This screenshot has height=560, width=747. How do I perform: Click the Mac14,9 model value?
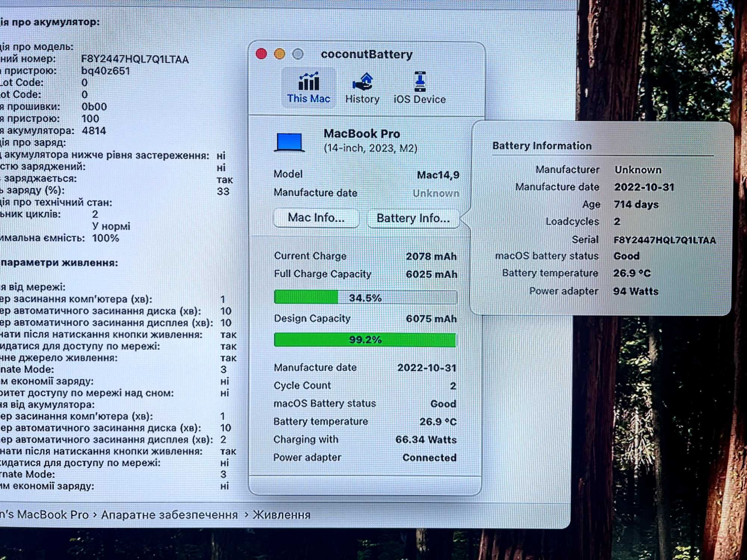438,175
